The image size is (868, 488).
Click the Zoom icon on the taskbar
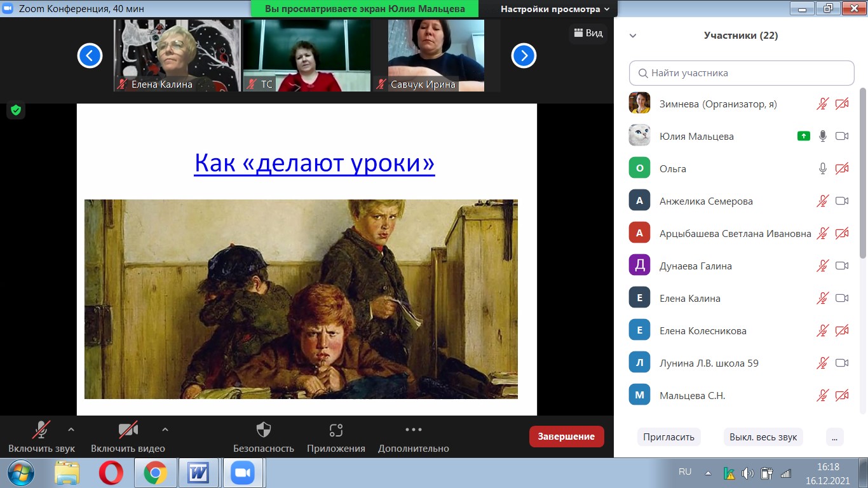pos(243,473)
